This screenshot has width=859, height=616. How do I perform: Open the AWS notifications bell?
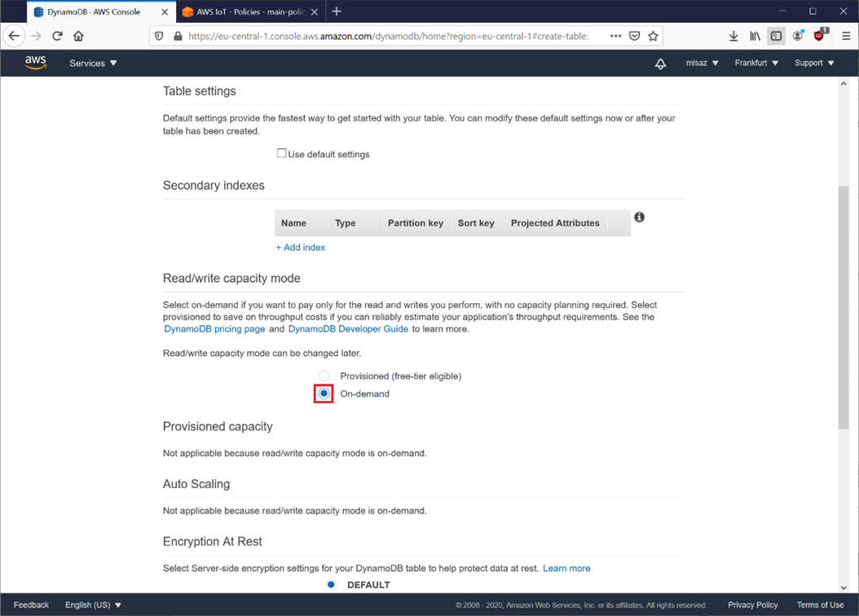point(661,64)
